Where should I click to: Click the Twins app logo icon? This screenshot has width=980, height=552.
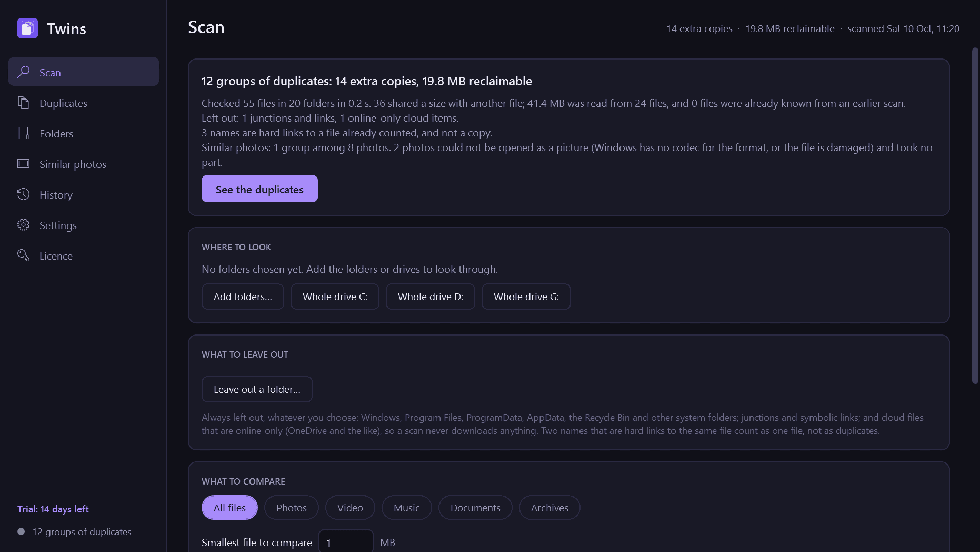point(27,28)
